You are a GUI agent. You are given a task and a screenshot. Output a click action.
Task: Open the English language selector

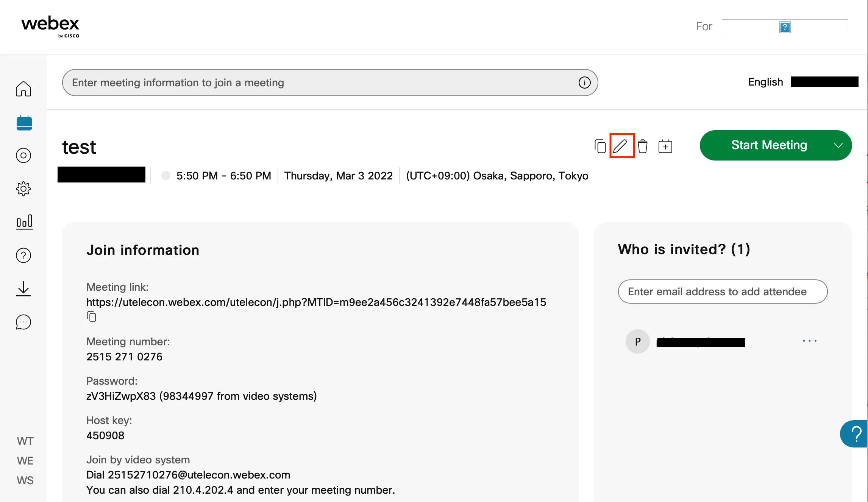tap(765, 82)
